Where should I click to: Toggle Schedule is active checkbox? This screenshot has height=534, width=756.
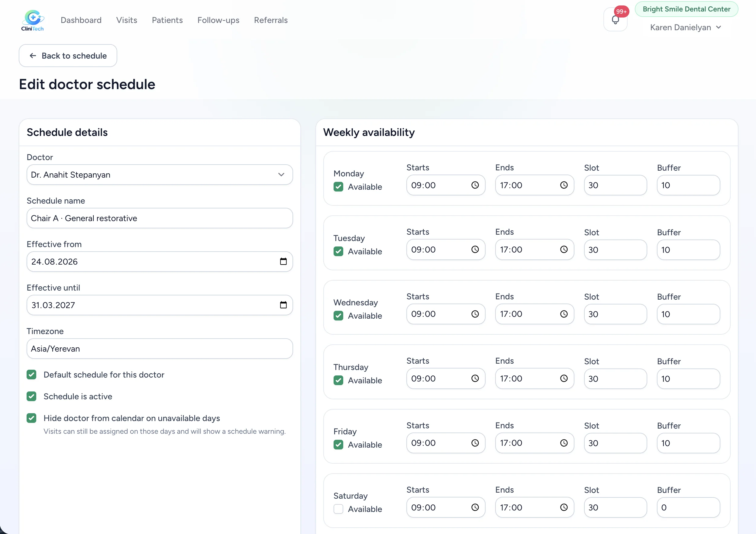point(31,396)
